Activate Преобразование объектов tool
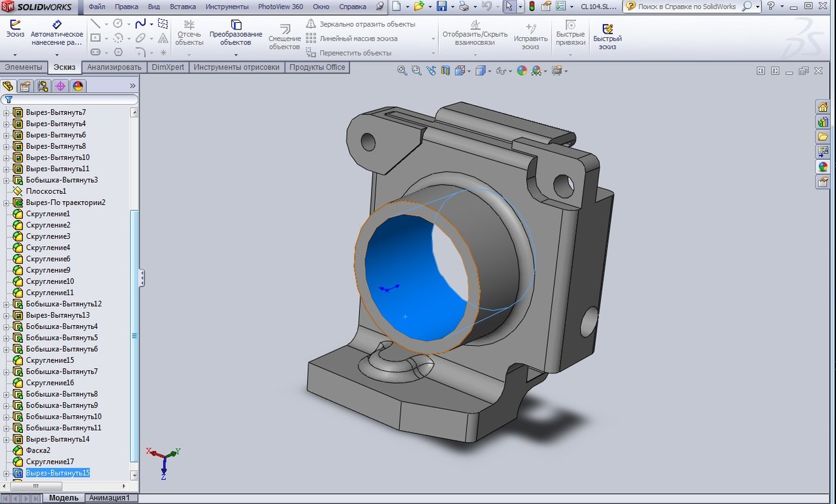 click(x=236, y=33)
